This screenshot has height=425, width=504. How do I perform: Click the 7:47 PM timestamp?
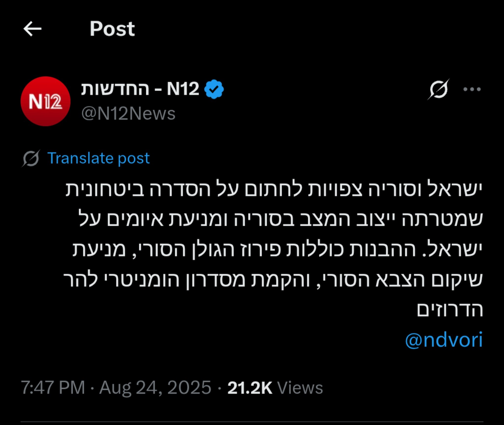click(x=53, y=388)
